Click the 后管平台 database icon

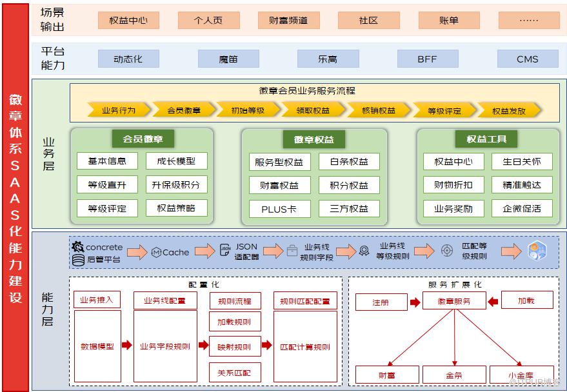(x=78, y=260)
